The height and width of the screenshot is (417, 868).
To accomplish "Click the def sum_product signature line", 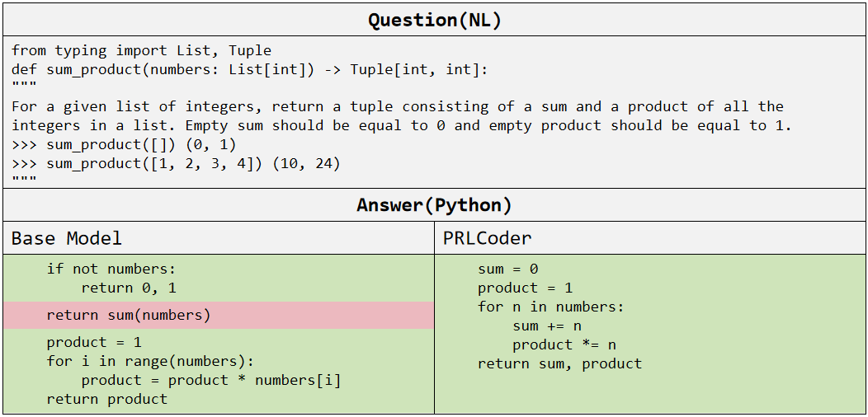I will pos(250,70).
